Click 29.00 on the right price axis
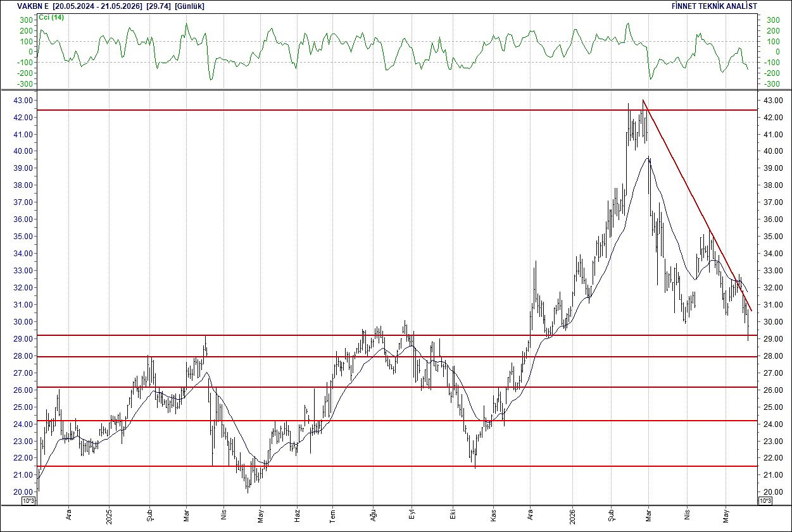Screen dimensions: 792x532 772,339
